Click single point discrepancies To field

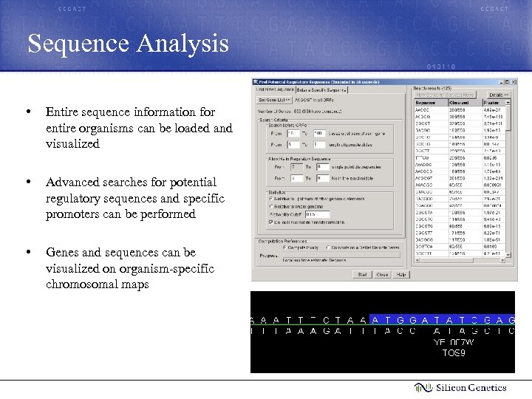323,167
